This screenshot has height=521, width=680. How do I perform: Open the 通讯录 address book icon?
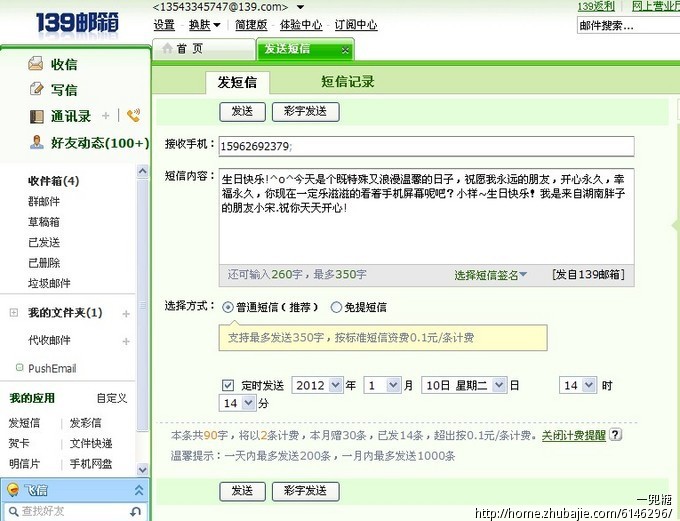[36, 116]
